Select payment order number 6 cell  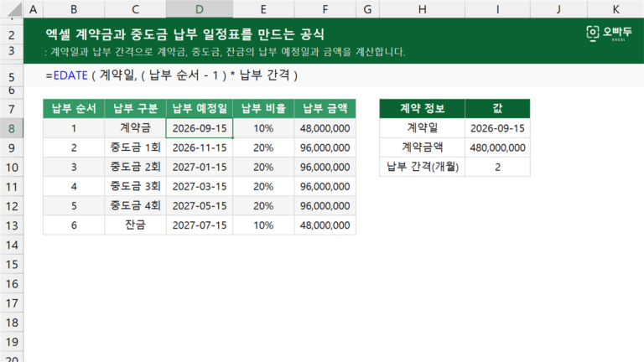(74, 225)
